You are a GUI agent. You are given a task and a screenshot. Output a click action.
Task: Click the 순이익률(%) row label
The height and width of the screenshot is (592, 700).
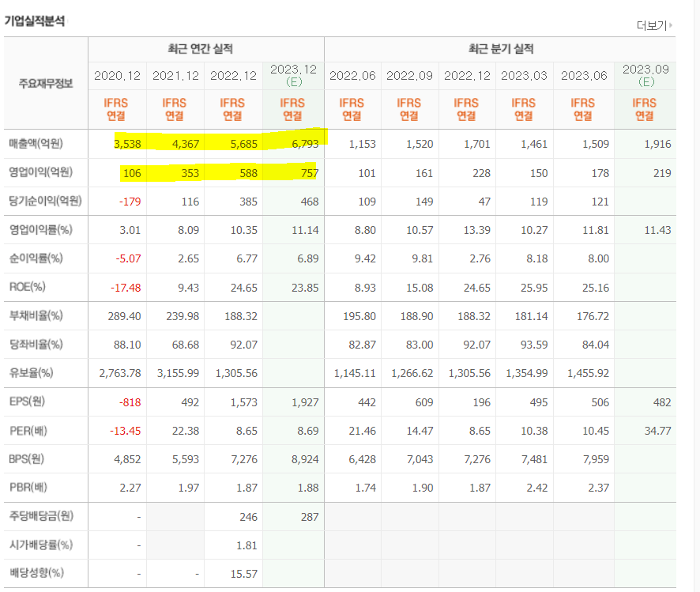coord(36,258)
